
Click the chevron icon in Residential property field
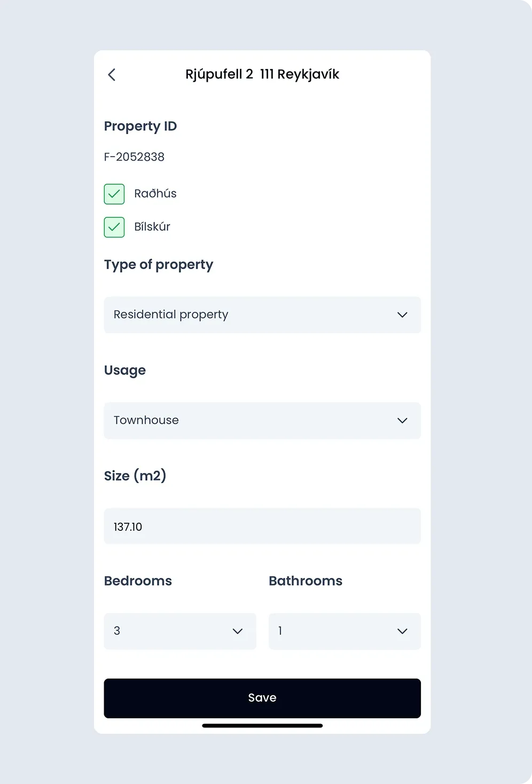[402, 315]
